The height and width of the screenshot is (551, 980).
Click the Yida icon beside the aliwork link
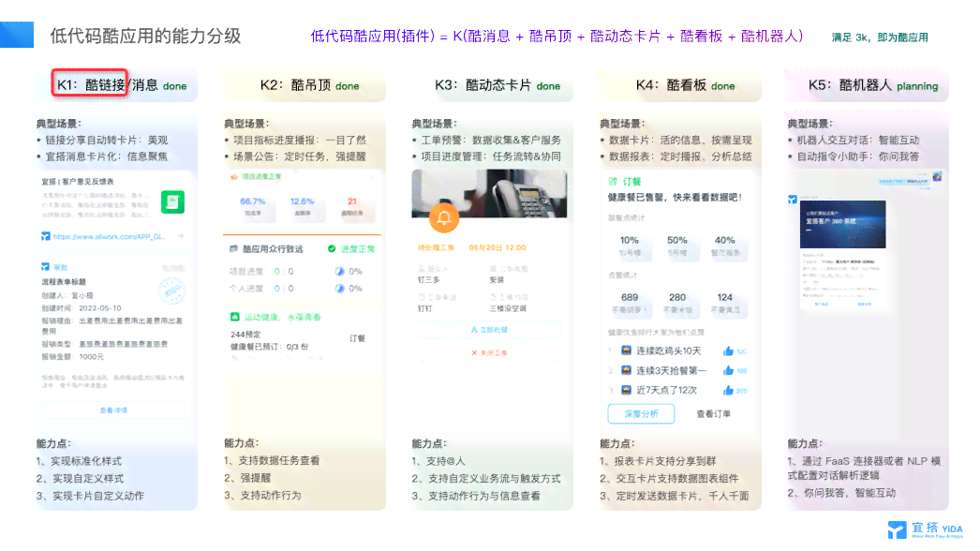pos(46,236)
